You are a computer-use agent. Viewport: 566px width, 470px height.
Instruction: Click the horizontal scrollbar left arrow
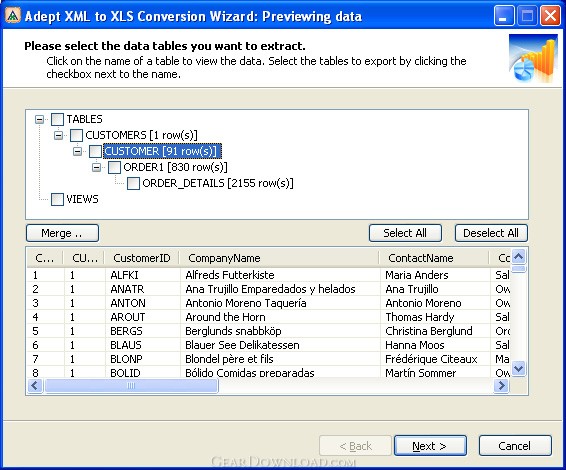coord(35,386)
